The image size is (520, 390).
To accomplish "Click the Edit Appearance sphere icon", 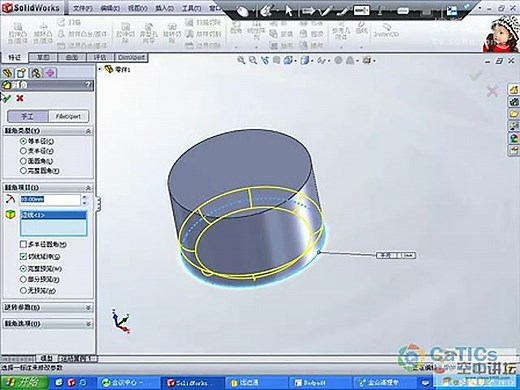I will tap(338, 60).
